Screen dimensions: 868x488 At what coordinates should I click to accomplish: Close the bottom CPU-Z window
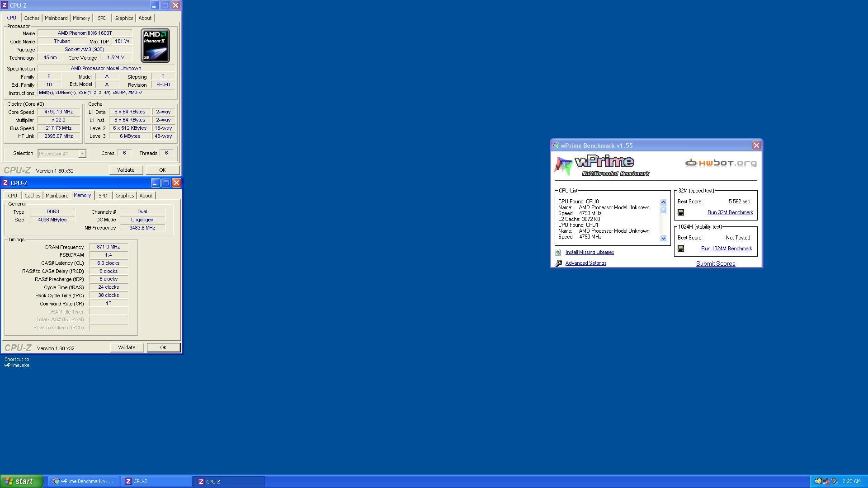[x=177, y=183]
